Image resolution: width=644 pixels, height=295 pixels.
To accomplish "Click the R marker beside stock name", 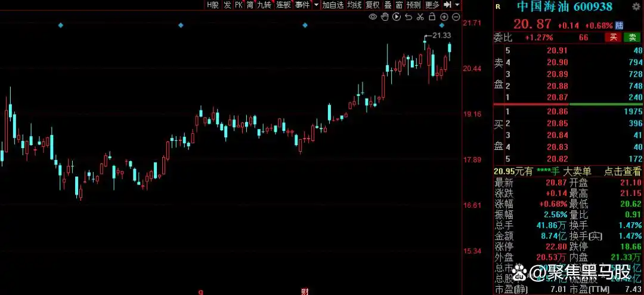I will click(498, 7).
